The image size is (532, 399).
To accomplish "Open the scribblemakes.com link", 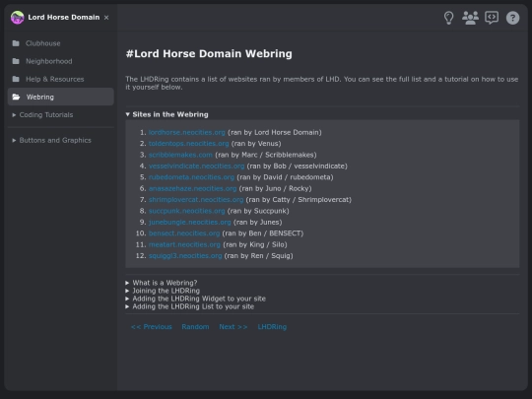I will [x=180, y=155].
